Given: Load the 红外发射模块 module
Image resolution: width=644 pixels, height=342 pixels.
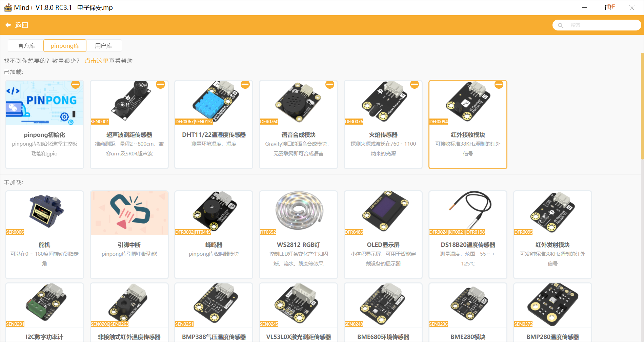Looking at the screenshot, I should pos(553,235).
